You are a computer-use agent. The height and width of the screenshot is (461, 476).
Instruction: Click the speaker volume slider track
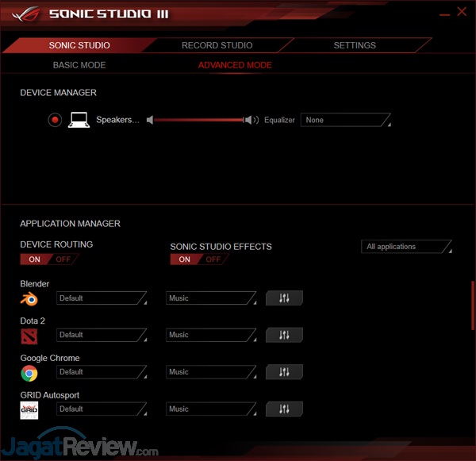click(x=199, y=120)
